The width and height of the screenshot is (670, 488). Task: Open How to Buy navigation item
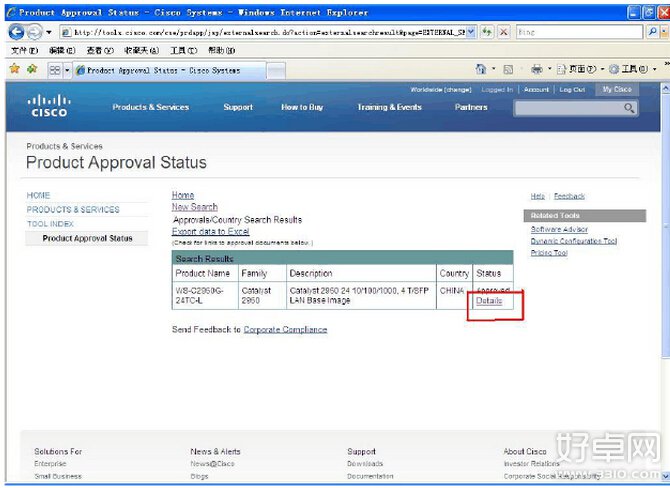click(x=302, y=107)
